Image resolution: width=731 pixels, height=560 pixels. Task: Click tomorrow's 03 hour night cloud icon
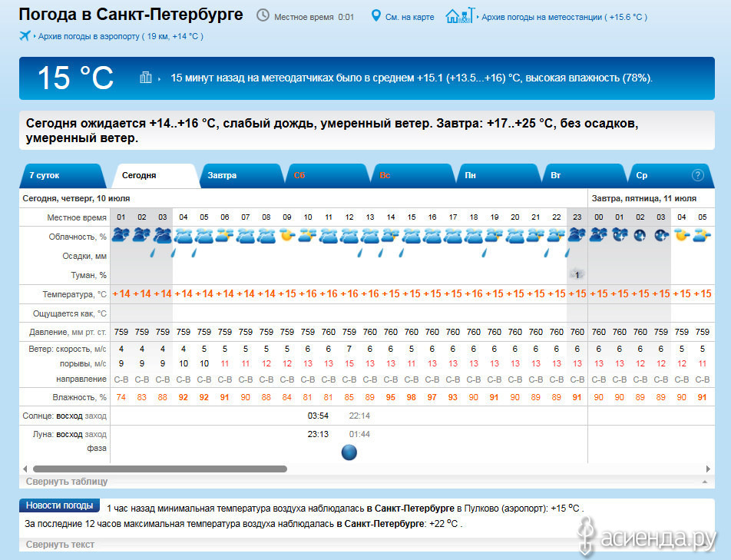click(x=661, y=236)
